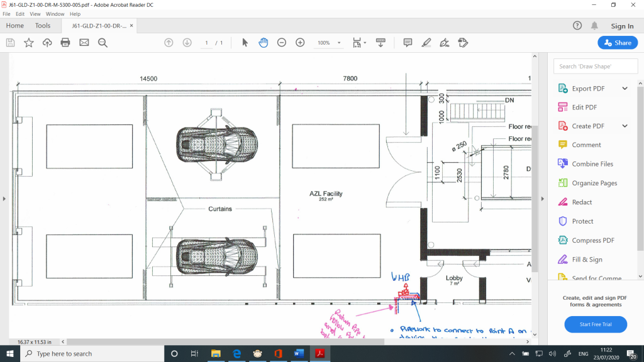Click the taskbar search box
This screenshot has width=644, height=362.
point(92,353)
